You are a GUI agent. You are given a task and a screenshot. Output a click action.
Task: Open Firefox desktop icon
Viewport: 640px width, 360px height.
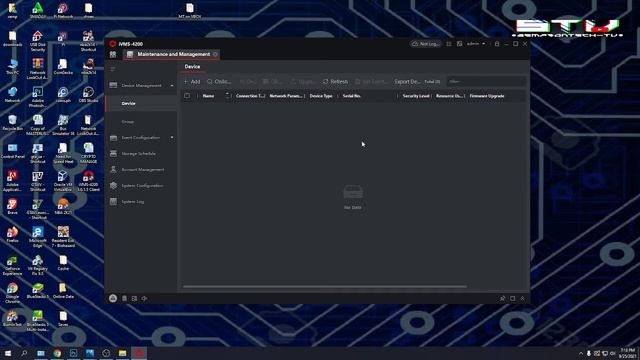click(12, 235)
